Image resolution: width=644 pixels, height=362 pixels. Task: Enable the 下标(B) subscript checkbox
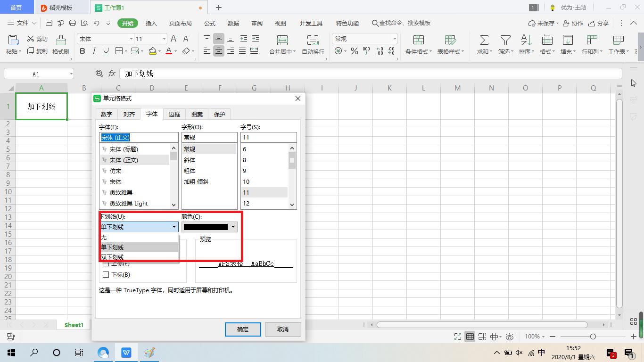[106, 274]
